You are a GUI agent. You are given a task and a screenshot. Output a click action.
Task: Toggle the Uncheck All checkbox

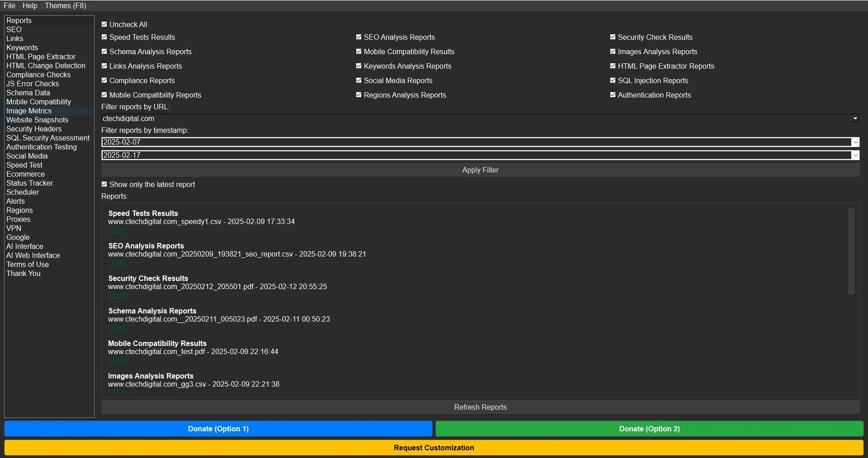coord(104,24)
